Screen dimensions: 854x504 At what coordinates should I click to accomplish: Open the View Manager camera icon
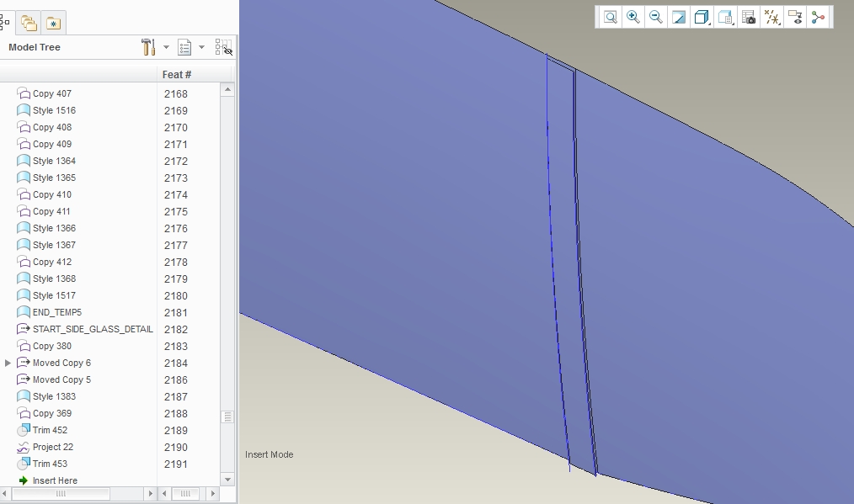click(x=749, y=18)
